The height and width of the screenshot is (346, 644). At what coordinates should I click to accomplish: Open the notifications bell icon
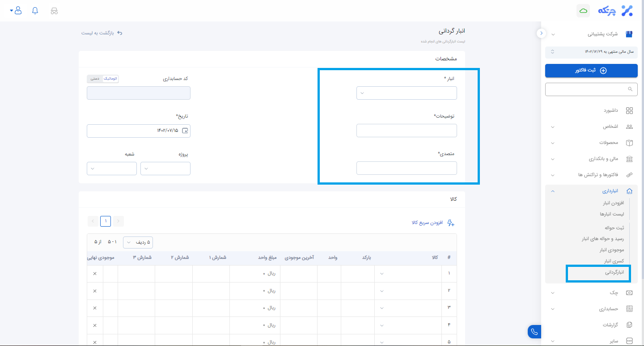pos(35,11)
